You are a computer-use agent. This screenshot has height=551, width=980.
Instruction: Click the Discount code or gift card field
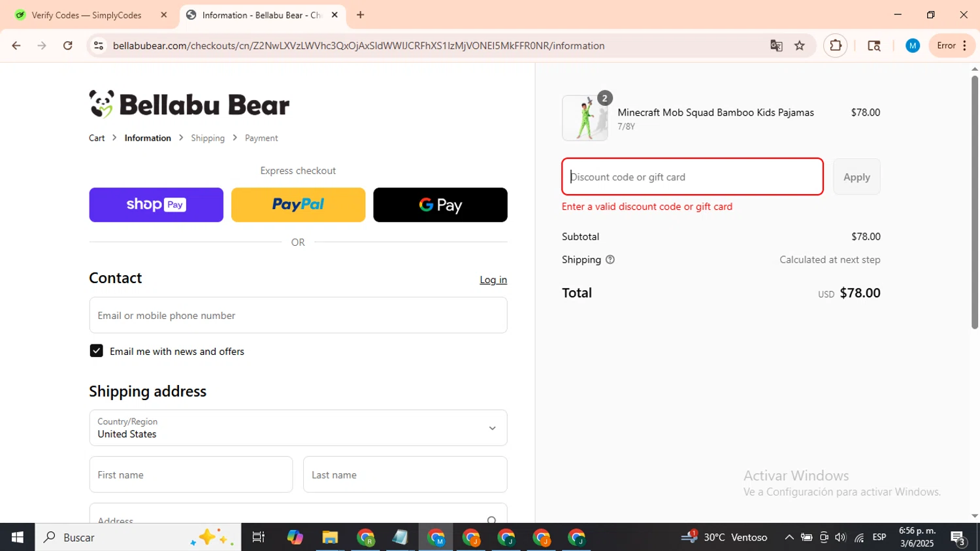click(693, 176)
